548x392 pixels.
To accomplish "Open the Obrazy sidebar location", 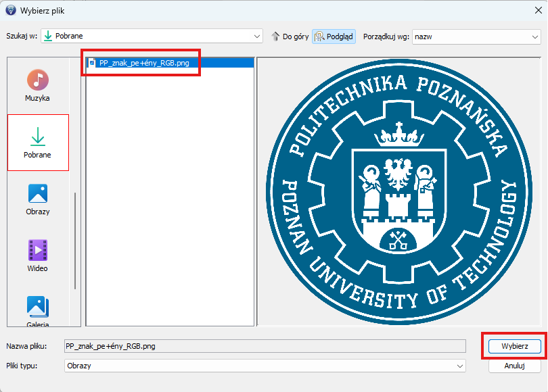I will [38, 199].
